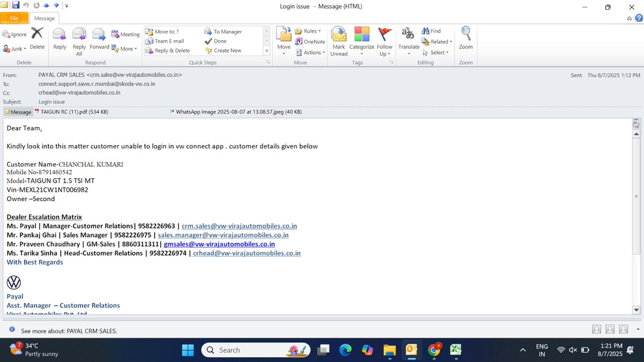Mark the message as Unread
This screenshot has width=644, height=362.
pyautogui.click(x=339, y=41)
